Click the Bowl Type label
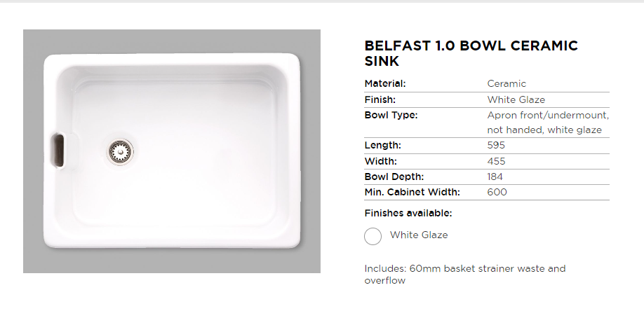The height and width of the screenshot is (318, 644). click(391, 115)
